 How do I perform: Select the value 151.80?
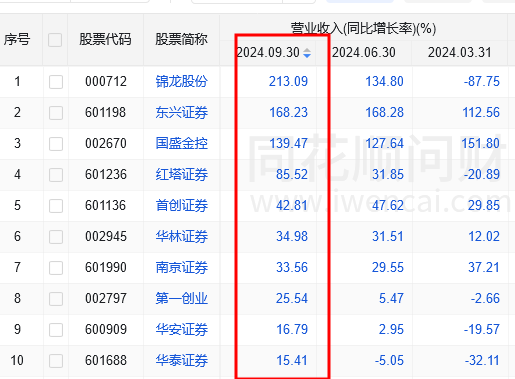pos(481,143)
